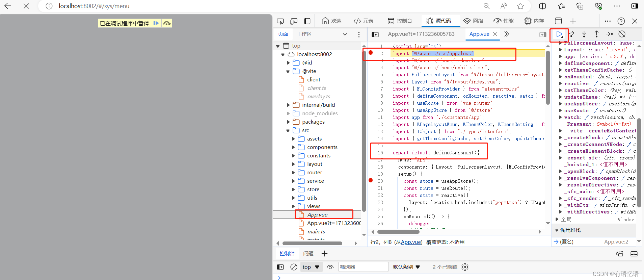
Task: Click the step into function icon
Action: coord(584,34)
